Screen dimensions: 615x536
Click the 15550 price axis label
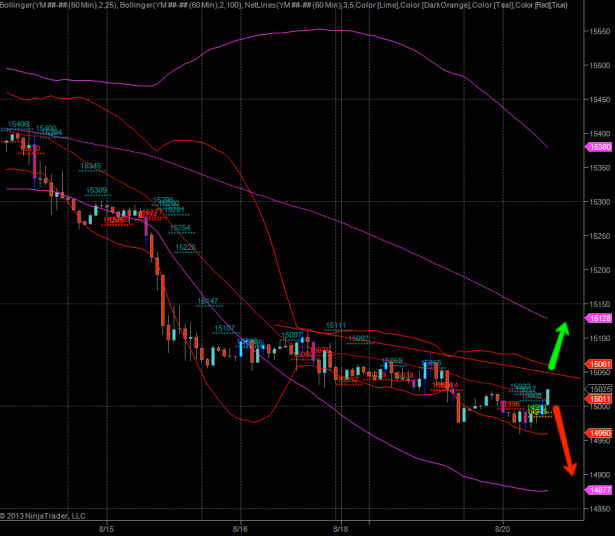tap(601, 32)
